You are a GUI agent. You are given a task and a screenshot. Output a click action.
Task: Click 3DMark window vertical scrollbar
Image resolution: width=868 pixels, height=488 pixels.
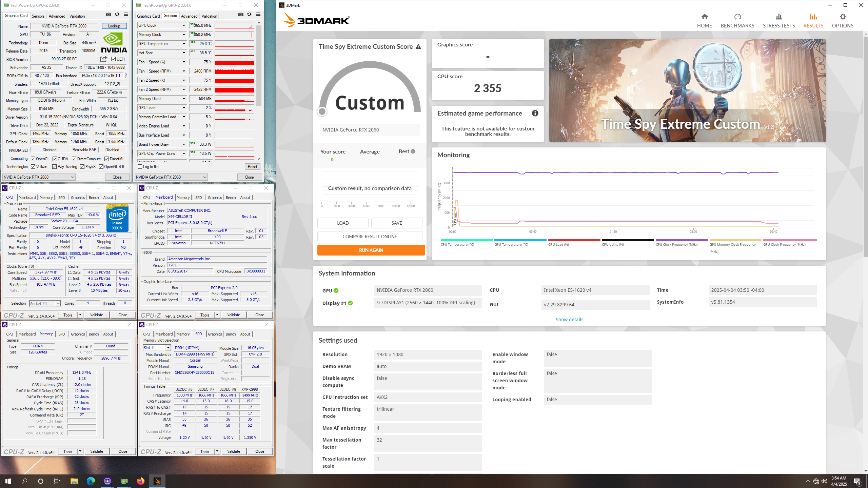(865, 146)
